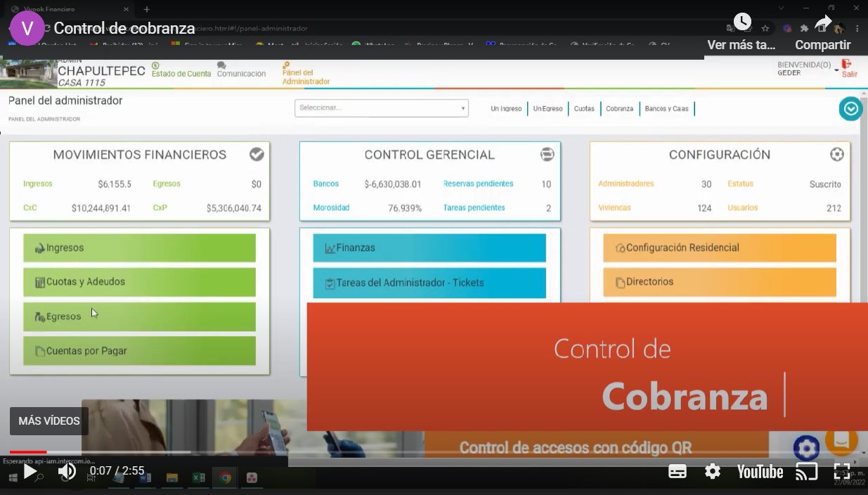Play the video
Screen dimensions: 868x495
click(30, 471)
